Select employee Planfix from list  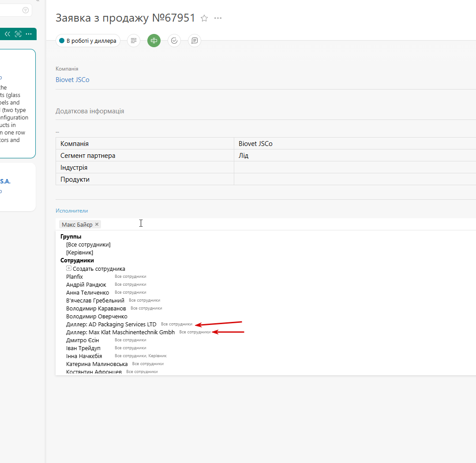click(x=75, y=277)
